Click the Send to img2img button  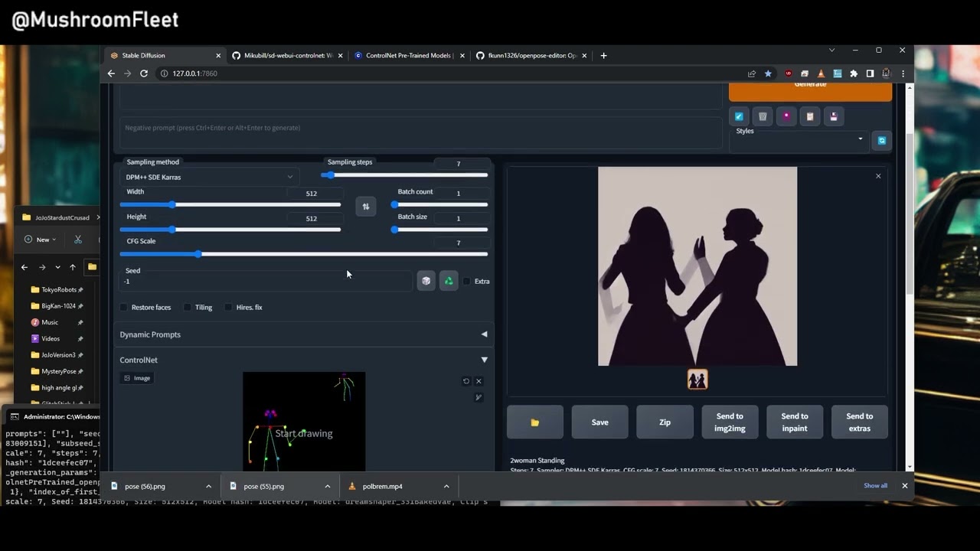730,422
